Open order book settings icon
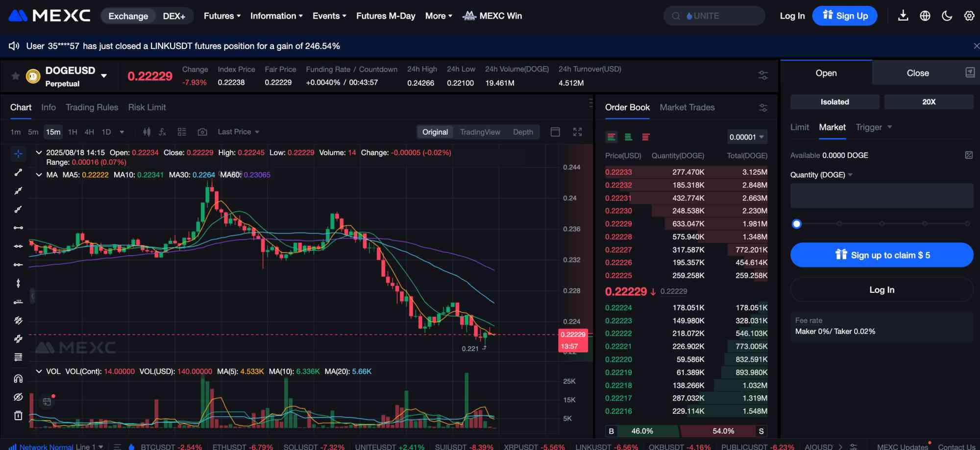This screenshot has height=450, width=980. click(x=762, y=107)
